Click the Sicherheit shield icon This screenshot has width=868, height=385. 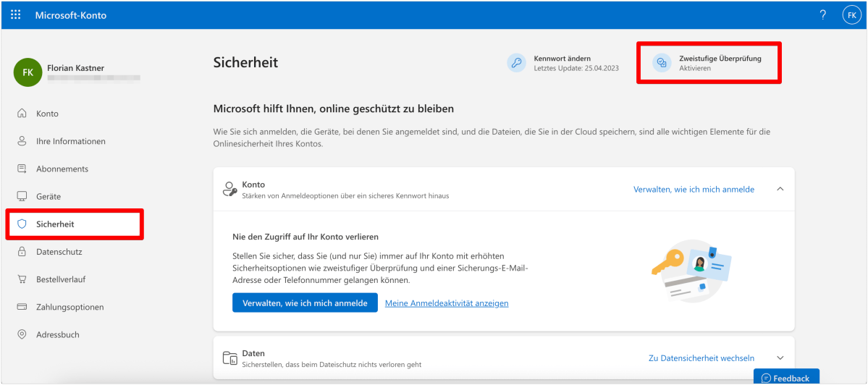coord(22,224)
